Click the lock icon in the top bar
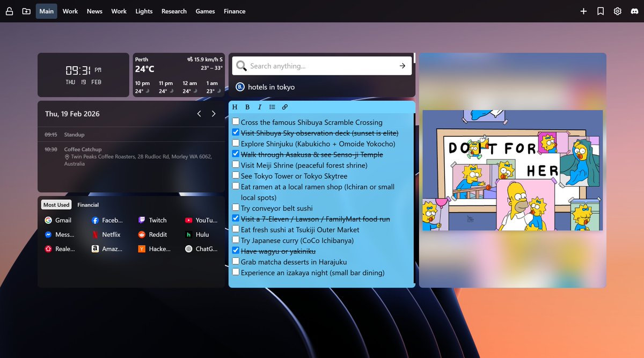The width and height of the screenshot is (644, 358). coord(9,11)
